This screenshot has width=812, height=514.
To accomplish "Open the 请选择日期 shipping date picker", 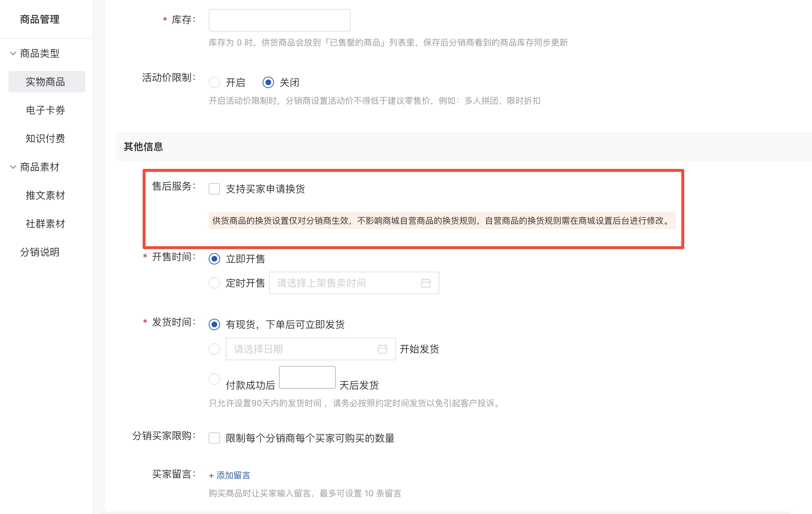I will [x=311, y=349].
